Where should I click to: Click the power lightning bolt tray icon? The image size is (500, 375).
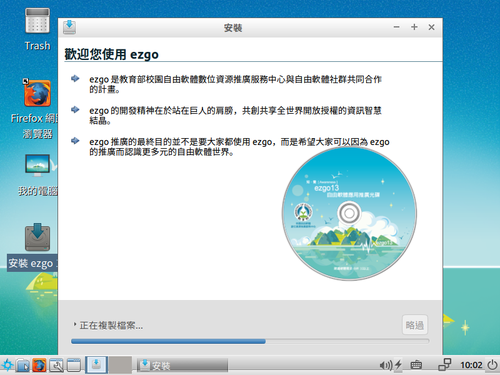(x=398, y=365)
